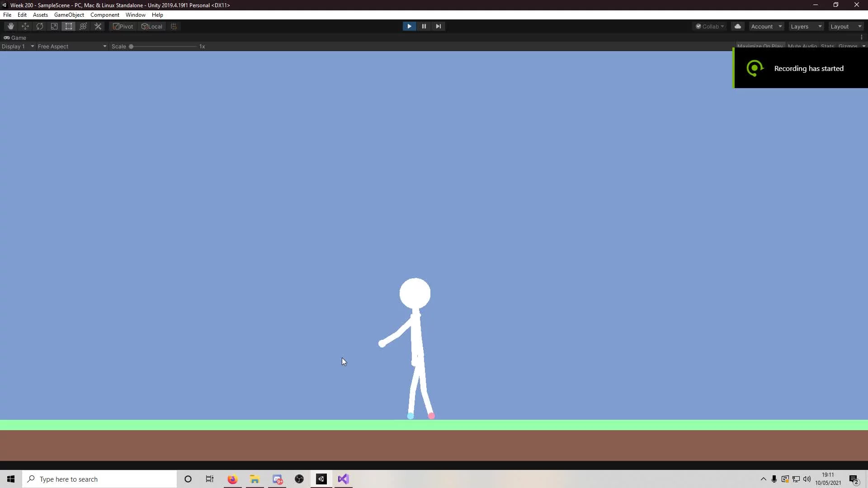Open the Display 1 dropdown
Viewport: 868px width, 488px height.
18,46
